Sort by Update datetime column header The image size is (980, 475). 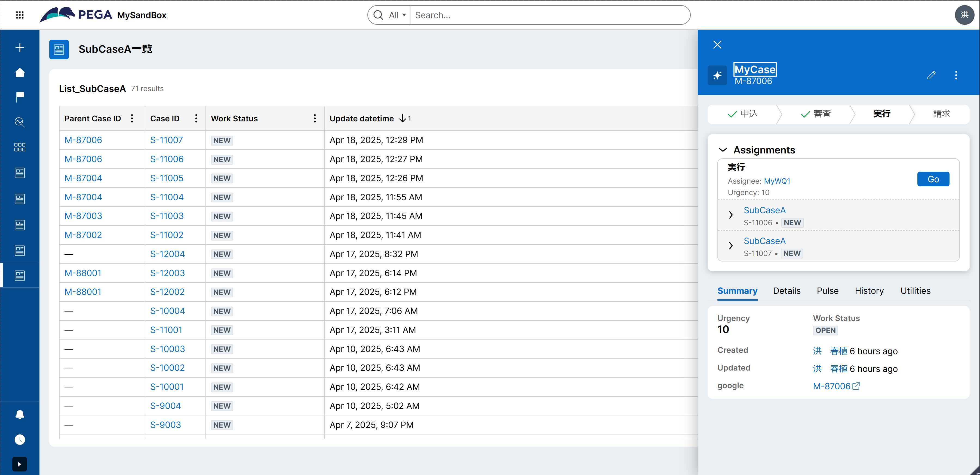pos(361,118)
